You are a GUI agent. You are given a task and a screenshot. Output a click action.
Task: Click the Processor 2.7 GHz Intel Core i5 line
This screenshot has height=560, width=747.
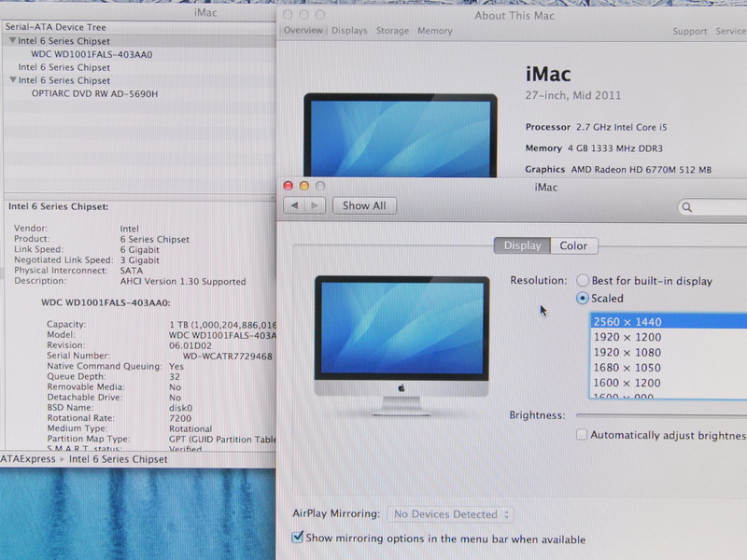596,127
